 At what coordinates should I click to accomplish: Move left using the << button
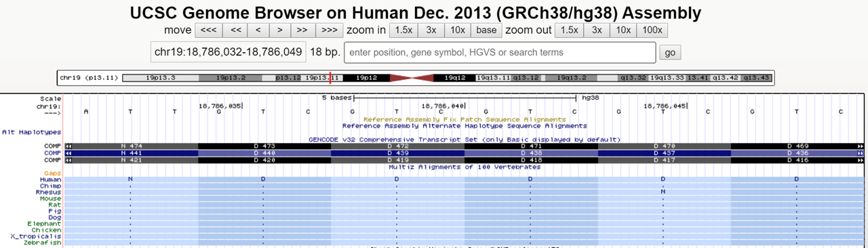pyautogui.click(x=235, y=30)
